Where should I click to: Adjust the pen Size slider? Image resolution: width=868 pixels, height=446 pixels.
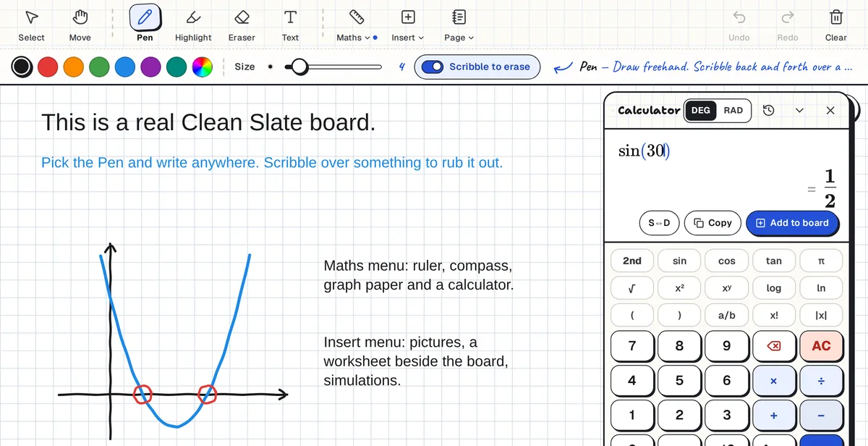pos(333,67)
